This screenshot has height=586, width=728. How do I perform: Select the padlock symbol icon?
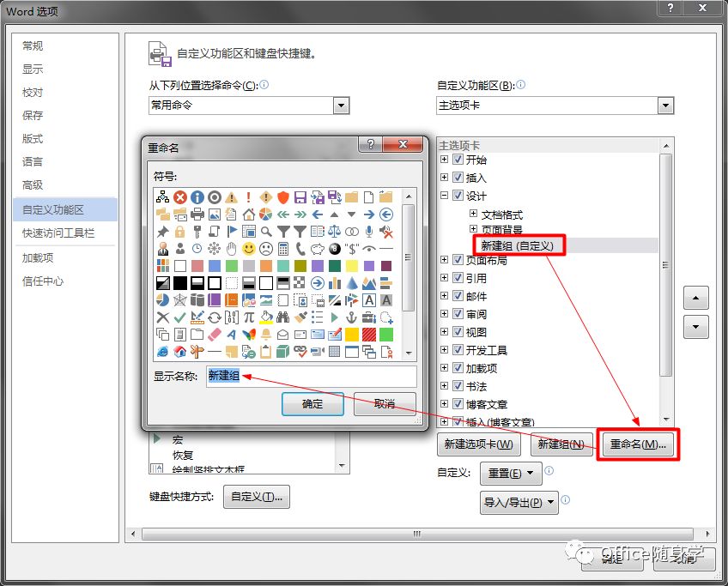click(x=179, y=232)
